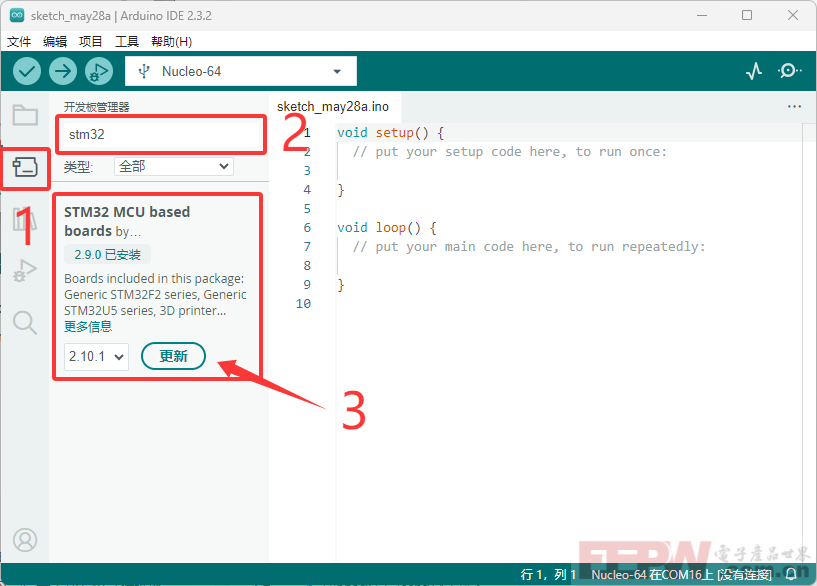
Task: Click the 更新 update button
Action: (x=174, y=356)
